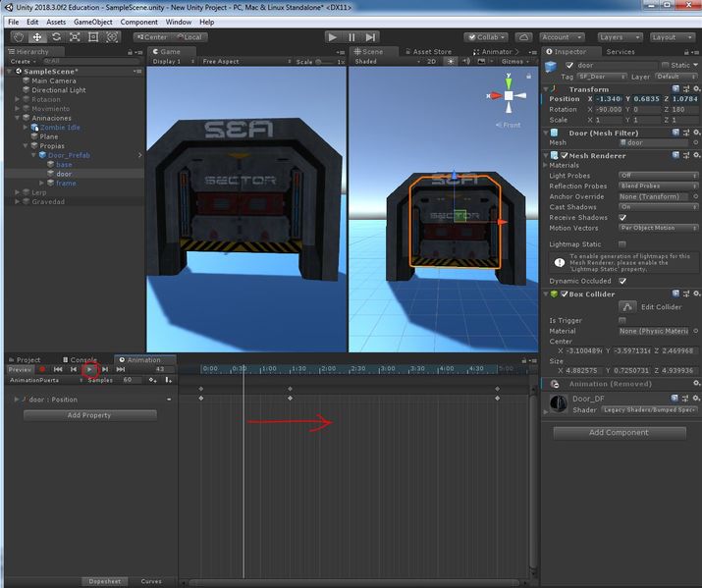Click the Edit Collider icon button
Viewport: 702px width, 588px height.
coord(627,307)
